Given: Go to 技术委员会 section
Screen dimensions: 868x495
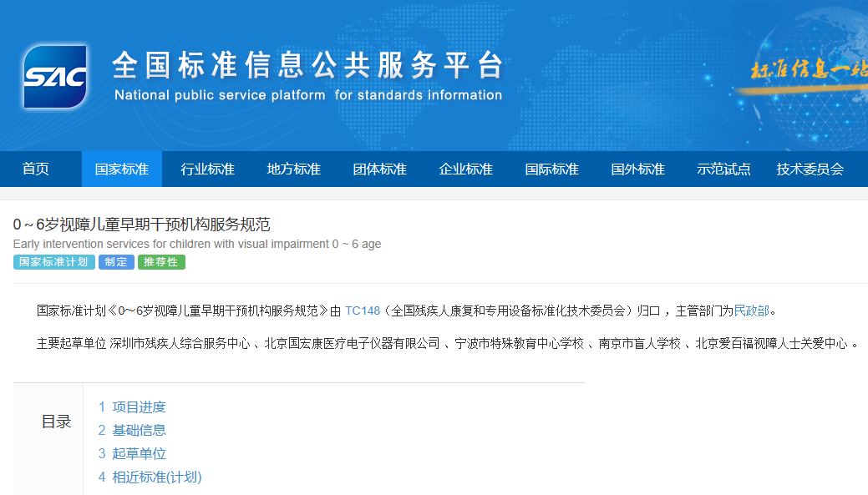Looking at the screenshot, I should click(x=810, y=169).
